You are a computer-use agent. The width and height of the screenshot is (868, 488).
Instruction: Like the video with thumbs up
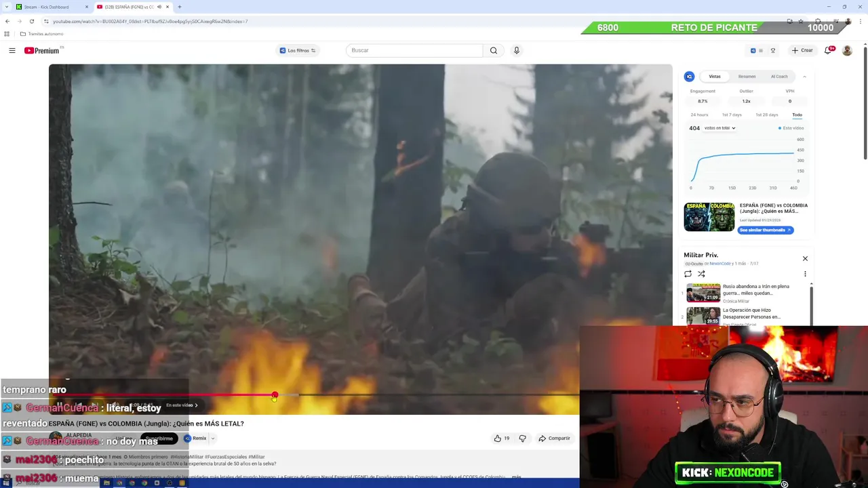tap(502, 439)
